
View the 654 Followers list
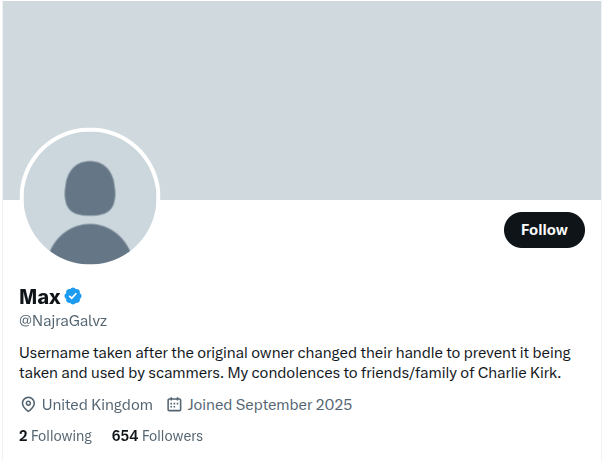tap(157, 436)
